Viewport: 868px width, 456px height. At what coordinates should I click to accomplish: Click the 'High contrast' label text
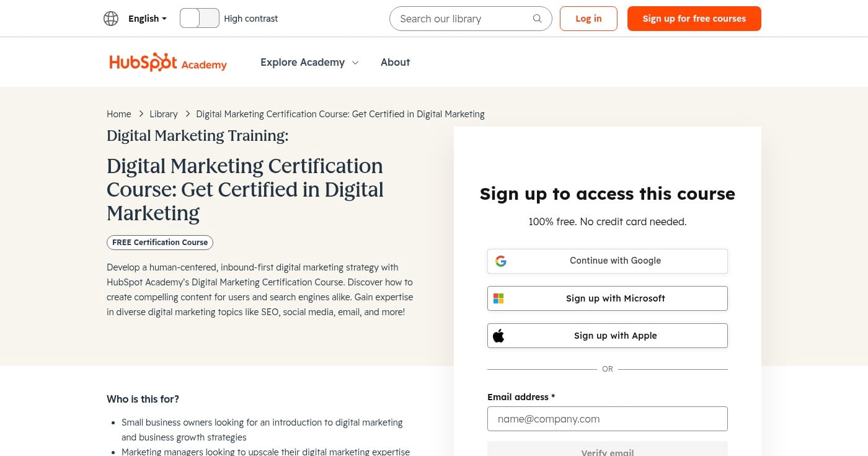pos(251,19)
